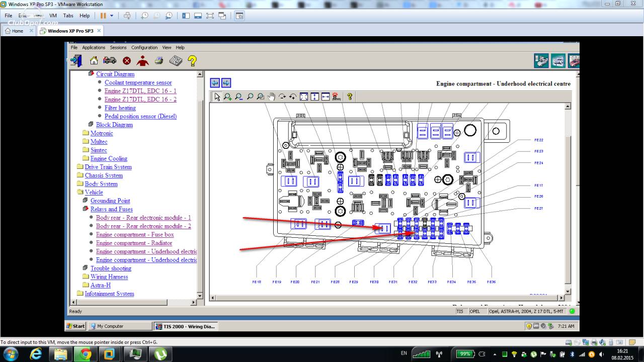This screenshot has height=362, width=644.
Task: Select the hand pan tool
Action: point(271,97)
